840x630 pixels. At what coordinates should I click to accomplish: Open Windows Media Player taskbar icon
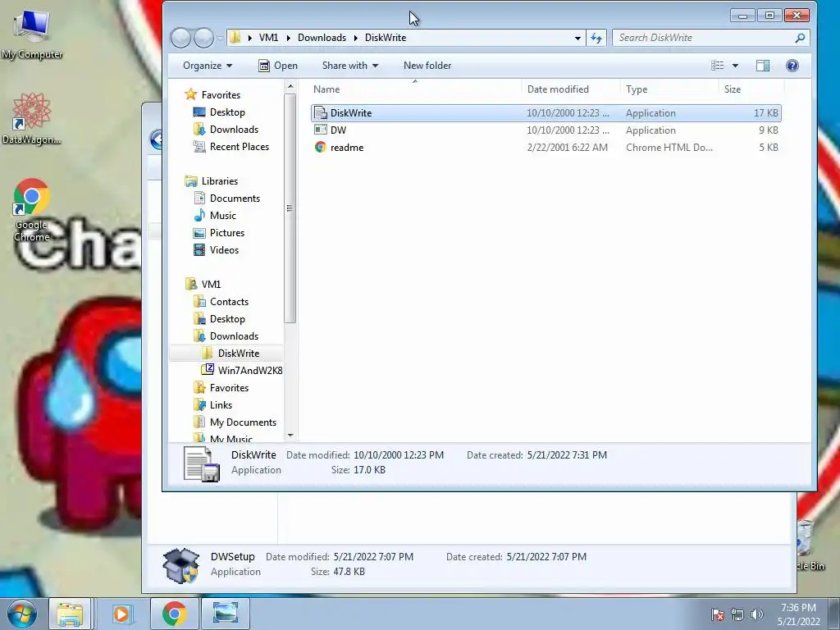[x=121, y=614]
